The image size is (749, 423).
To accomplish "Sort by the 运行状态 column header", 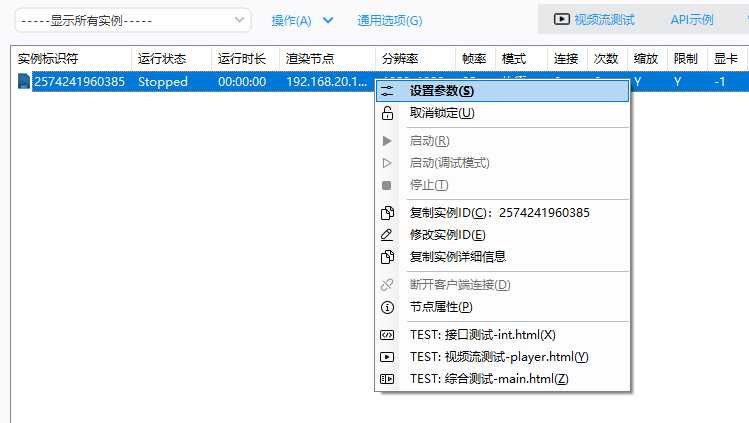I will 163,59.
